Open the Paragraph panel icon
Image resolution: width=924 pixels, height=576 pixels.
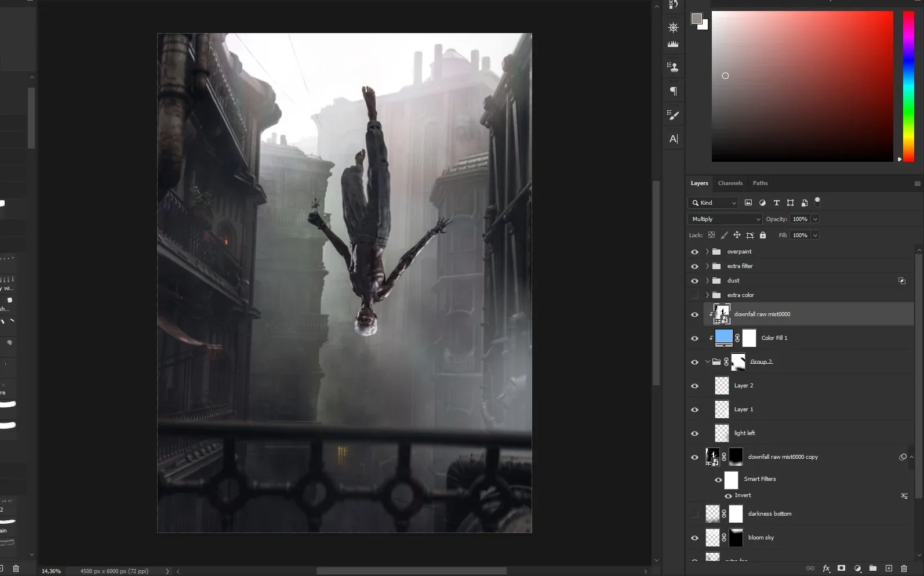(673, 91)
